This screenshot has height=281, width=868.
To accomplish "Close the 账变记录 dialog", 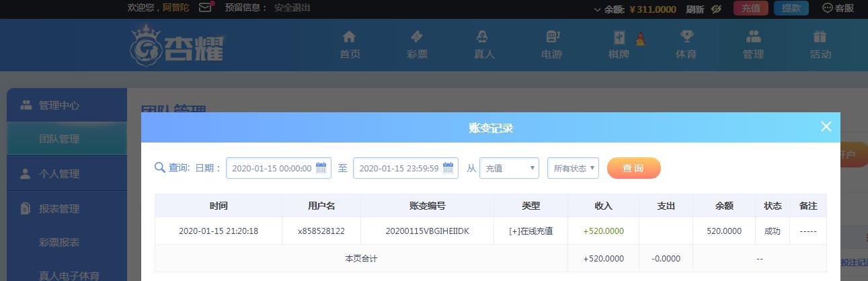I will coord(826,126).
